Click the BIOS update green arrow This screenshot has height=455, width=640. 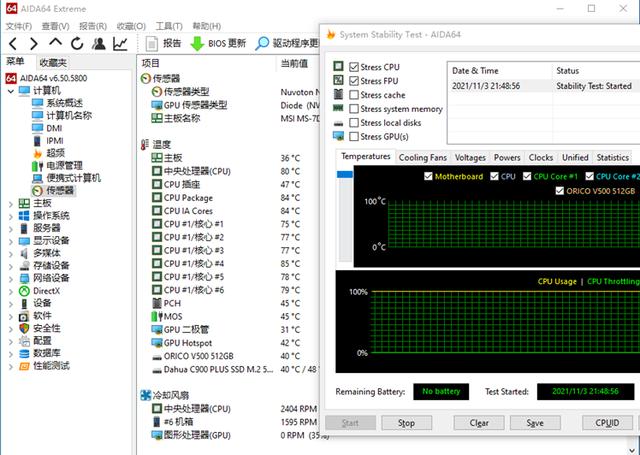[x=198, y=44]
